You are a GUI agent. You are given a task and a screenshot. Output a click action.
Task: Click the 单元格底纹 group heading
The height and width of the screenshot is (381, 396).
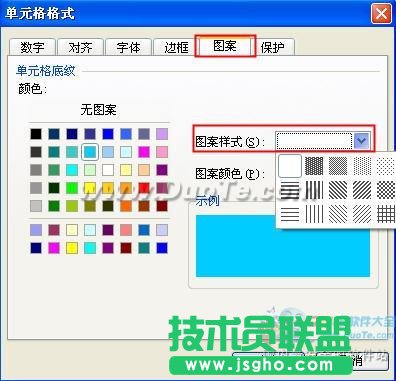pyautogui.click(x=46, y=71)
